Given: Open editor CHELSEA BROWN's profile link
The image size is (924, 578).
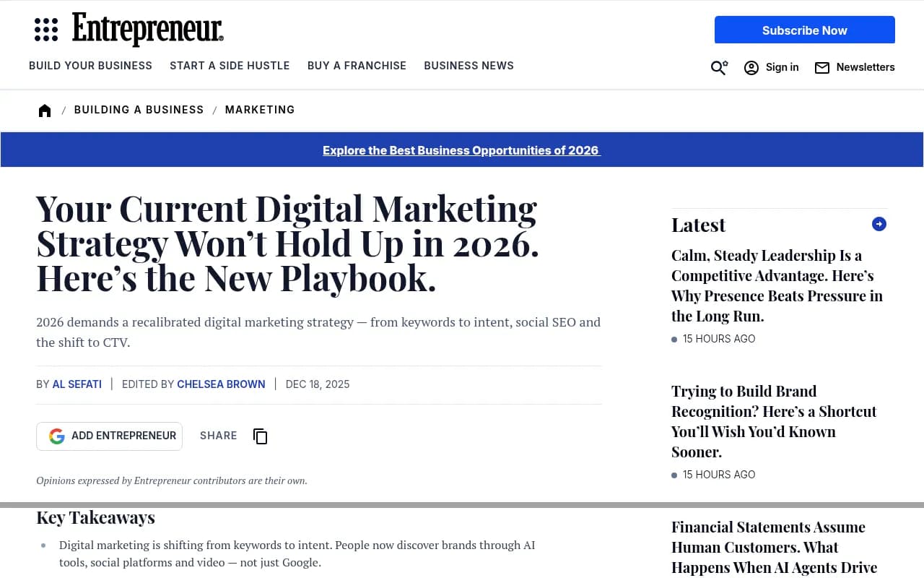Looking at the screenshot, I should click(221, 384).
